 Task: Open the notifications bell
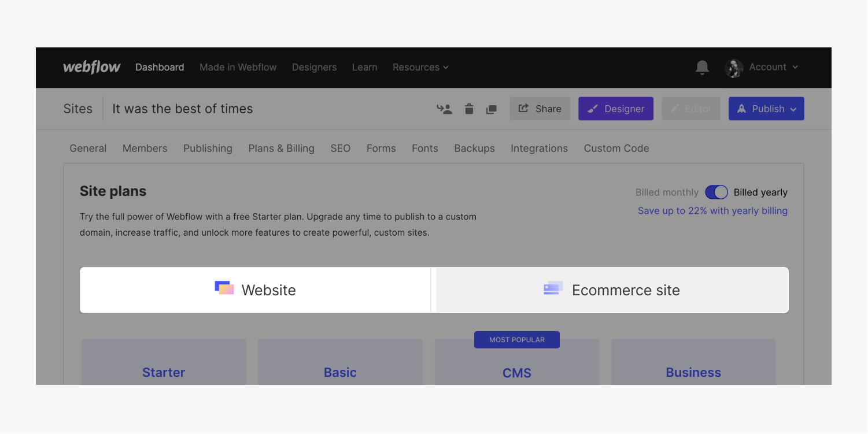(702, 68)
